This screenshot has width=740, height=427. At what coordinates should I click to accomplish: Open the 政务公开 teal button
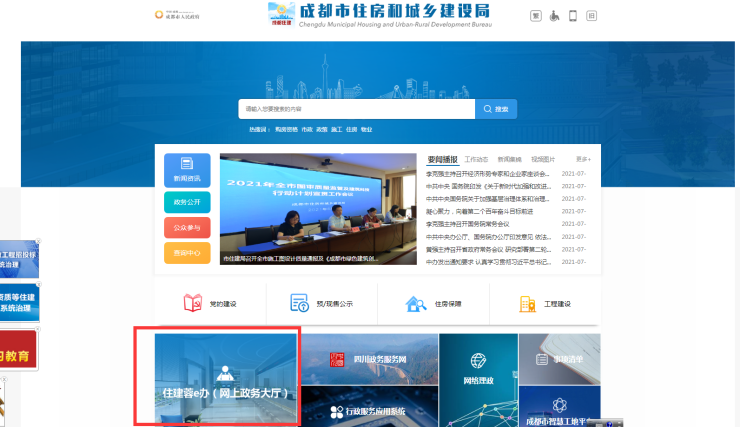tap(187, 202)
